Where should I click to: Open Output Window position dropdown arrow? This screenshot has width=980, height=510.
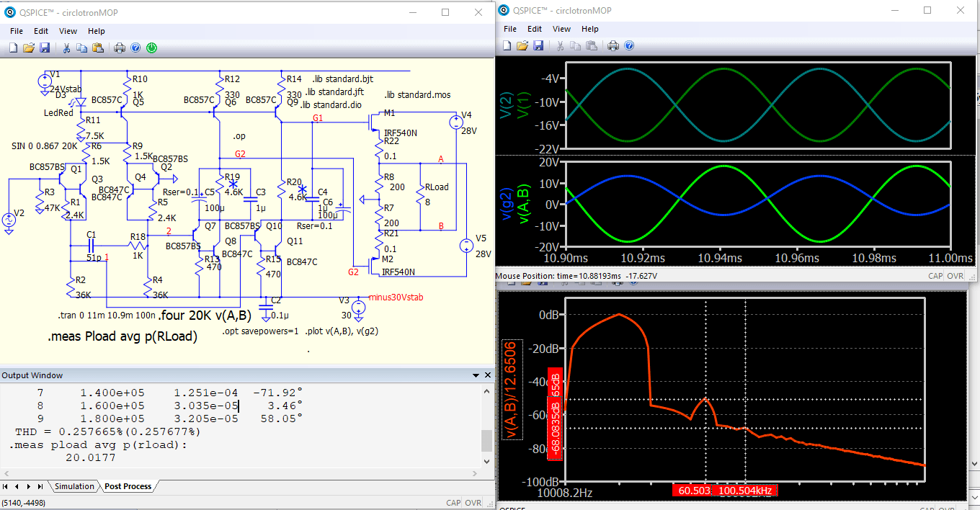point(476,375)
